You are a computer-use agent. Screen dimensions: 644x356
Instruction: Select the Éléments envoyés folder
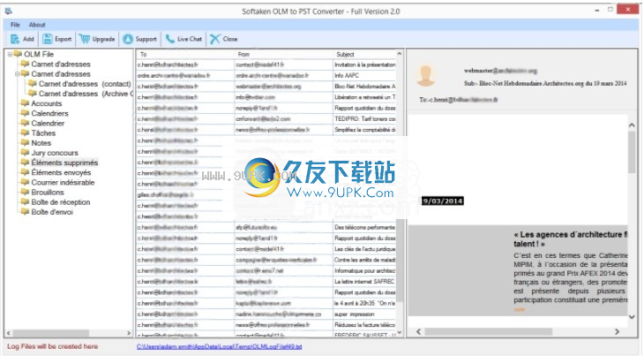tap(61, 172)
